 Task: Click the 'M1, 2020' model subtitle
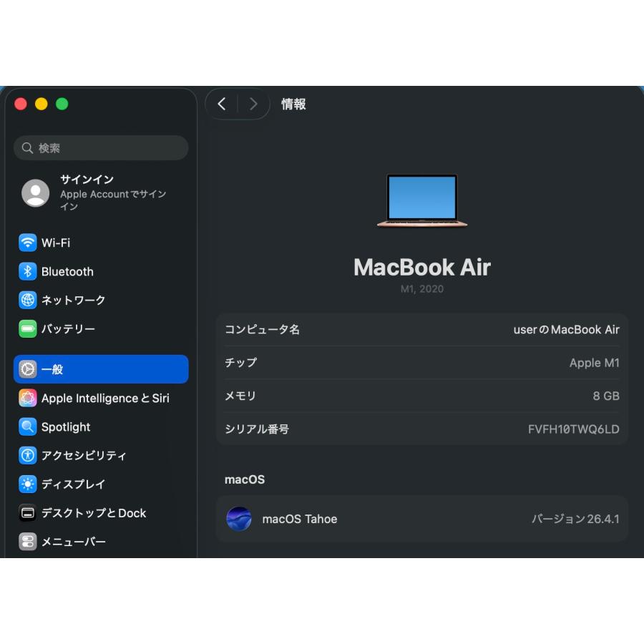click(422, 289)
